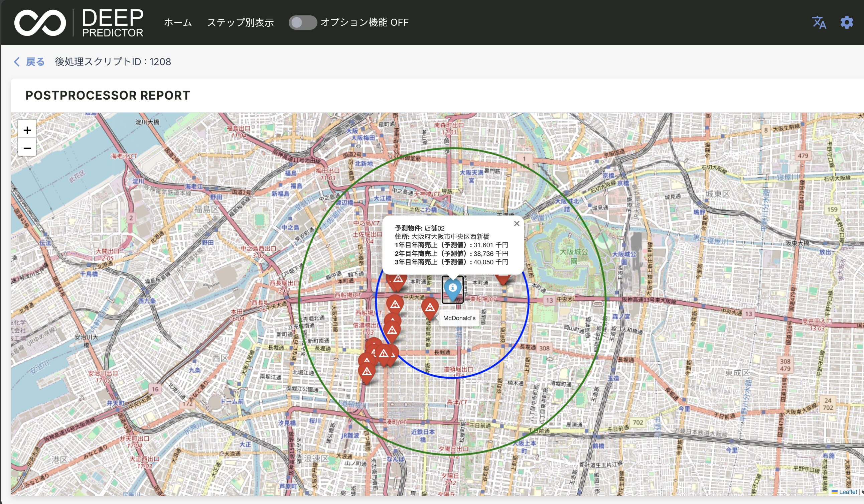Image resolution: width=864 pixels, height=504 pixels.
Task: Click the bottommost red warning marker
Action: click(x=367, y=372)
